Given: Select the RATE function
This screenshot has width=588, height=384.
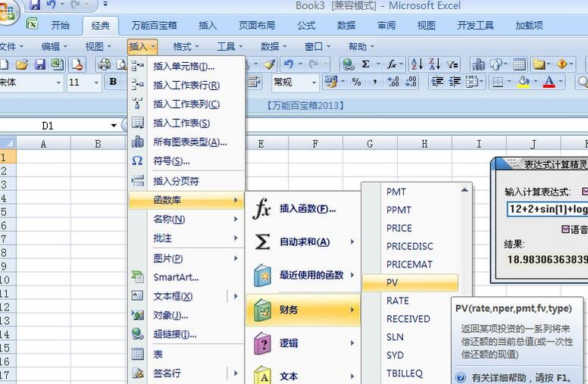Looking at the screenshot, I should (398, 301).
